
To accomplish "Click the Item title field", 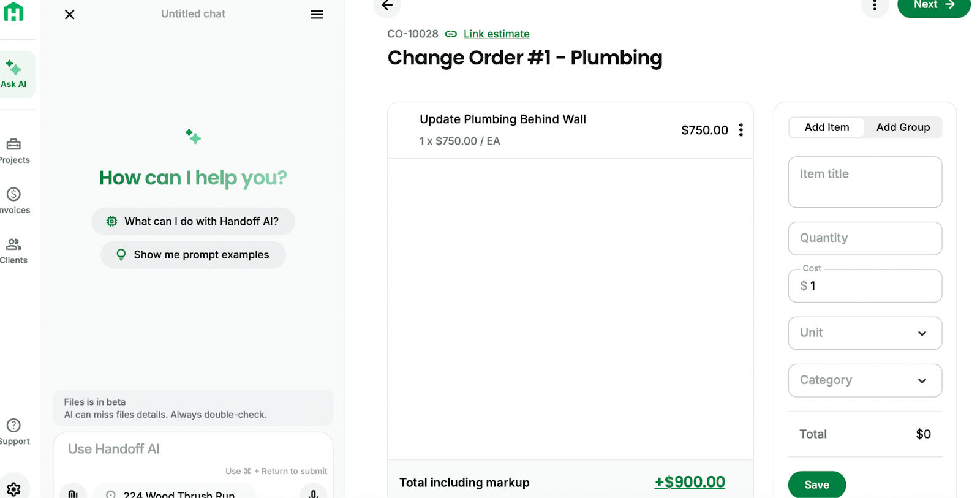I will (865, 182).
